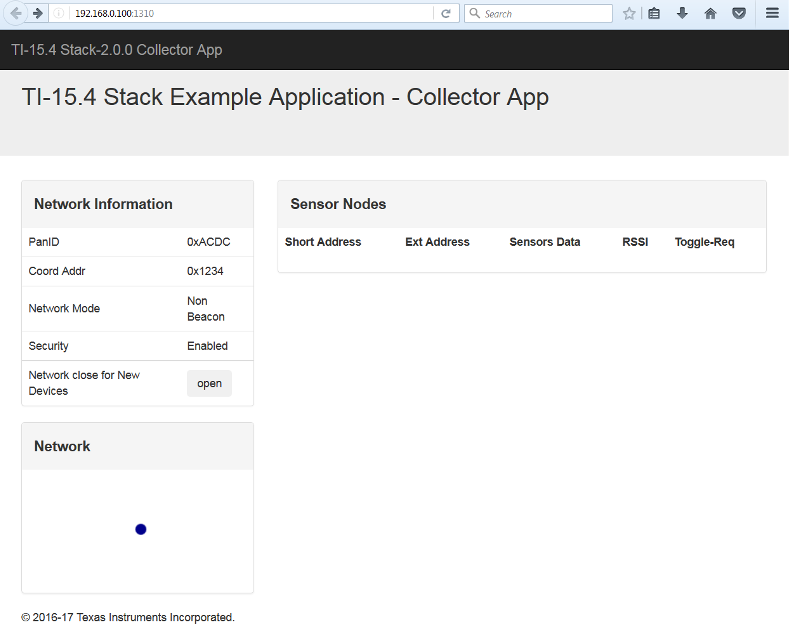Focus the browser Search field
789x639 pixels.
click(x=538, y=14)
